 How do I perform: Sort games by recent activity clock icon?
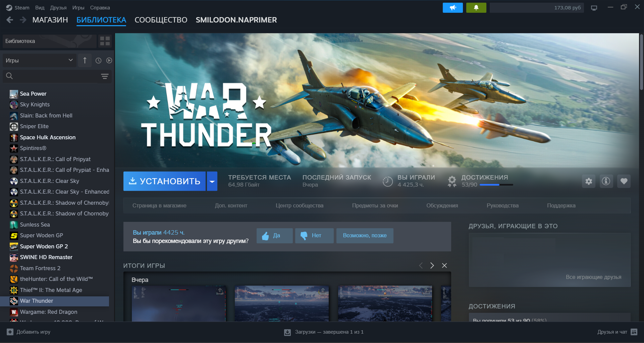[98, 60]
